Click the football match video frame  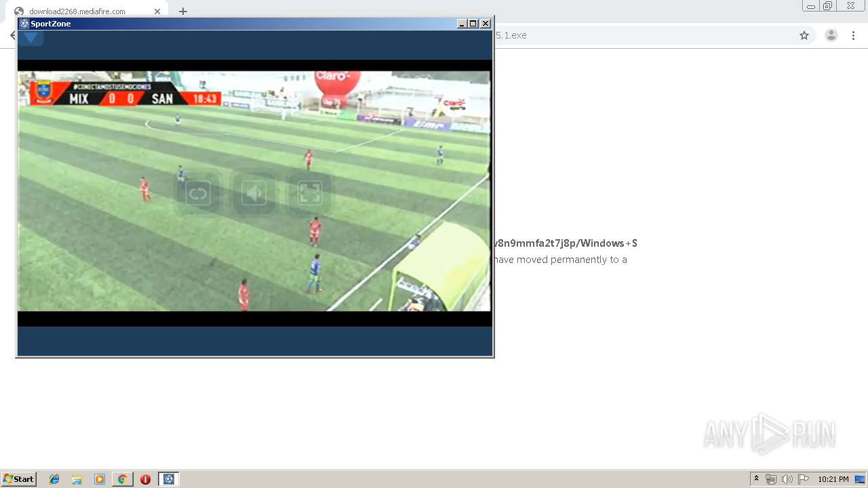click(254, 191)
